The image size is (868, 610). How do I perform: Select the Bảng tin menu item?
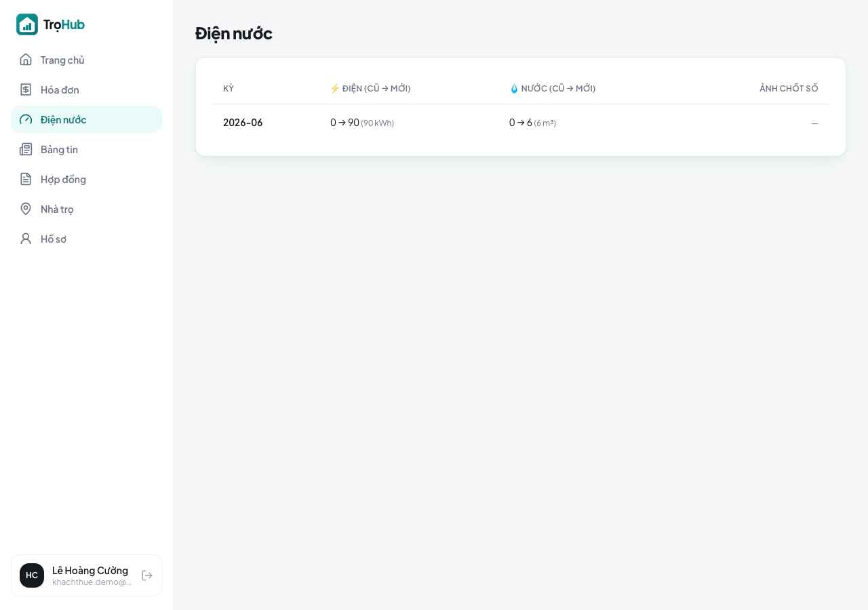(86, 149)
